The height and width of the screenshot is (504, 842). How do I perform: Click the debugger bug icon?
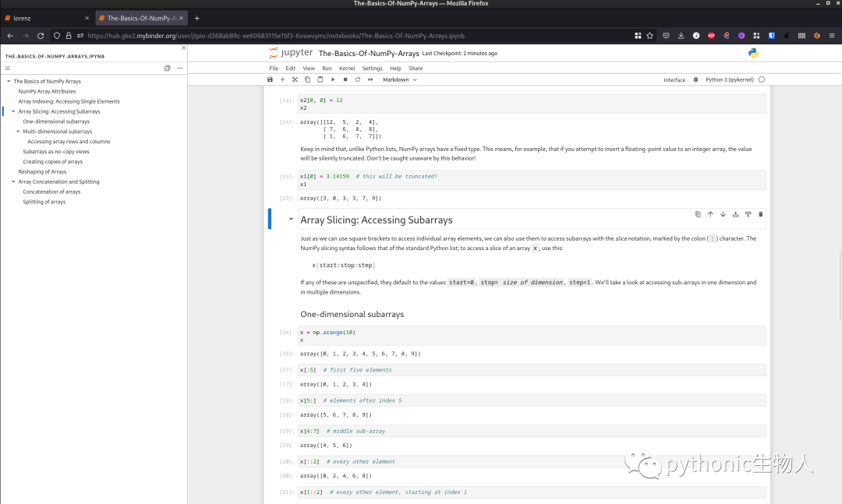696,79
